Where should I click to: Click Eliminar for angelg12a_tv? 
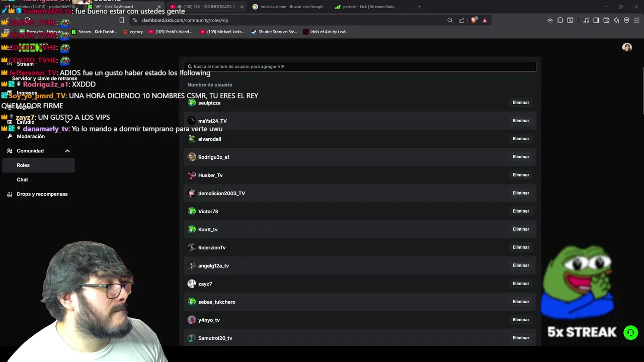[521, 265]
